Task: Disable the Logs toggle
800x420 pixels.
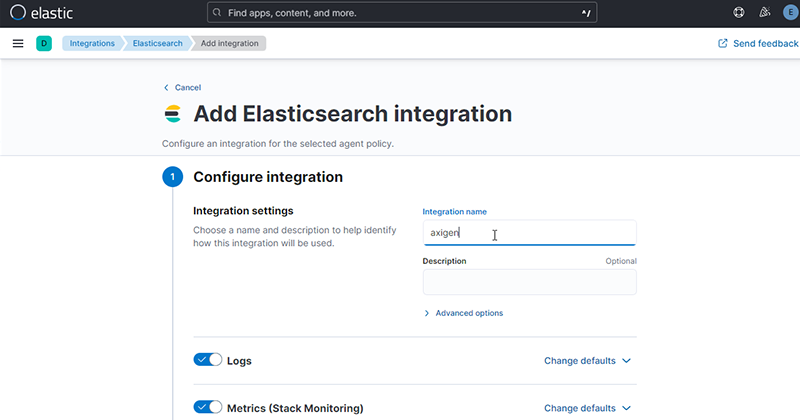Action: point(208,360)
